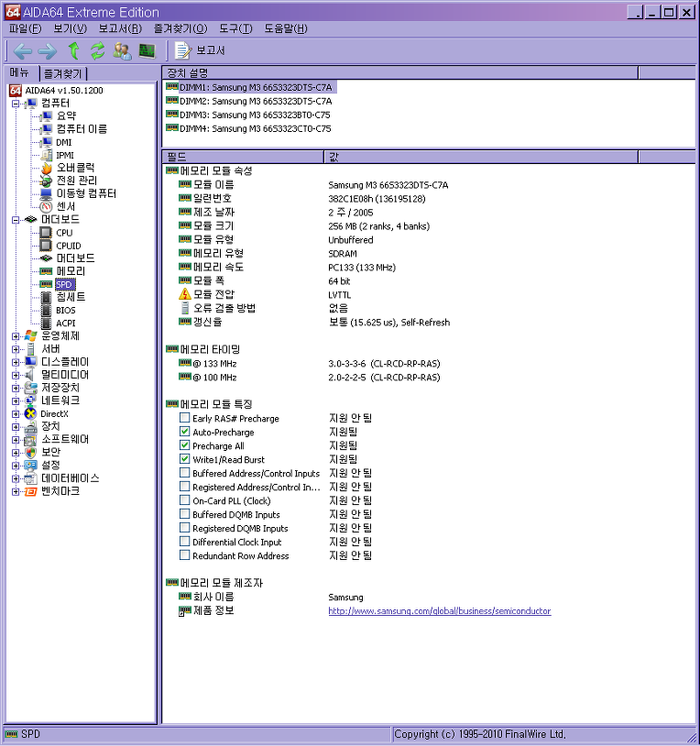Select the 운영체제 Windows flag icon
The width and height of the screenshot is (700, 746).
pos(30,336)
